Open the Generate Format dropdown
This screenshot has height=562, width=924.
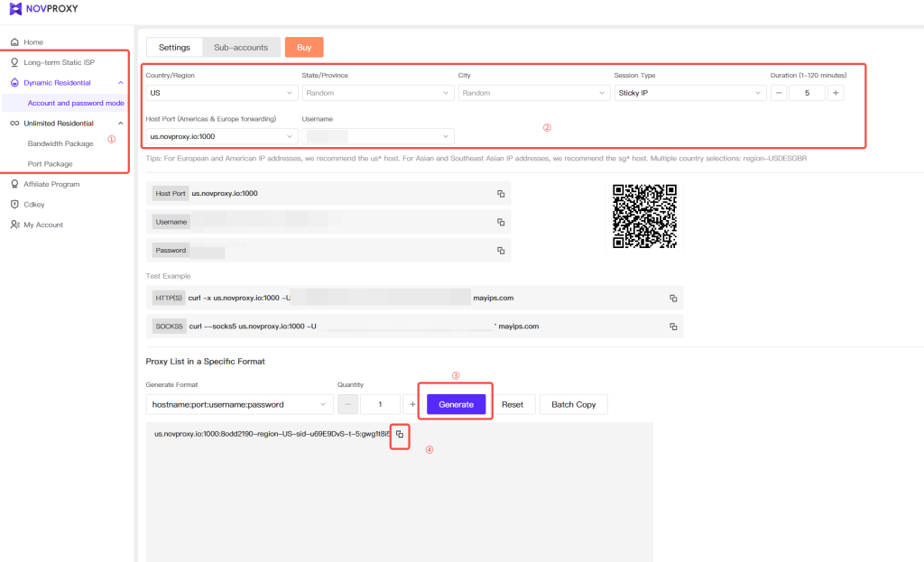tap(239, 405)
